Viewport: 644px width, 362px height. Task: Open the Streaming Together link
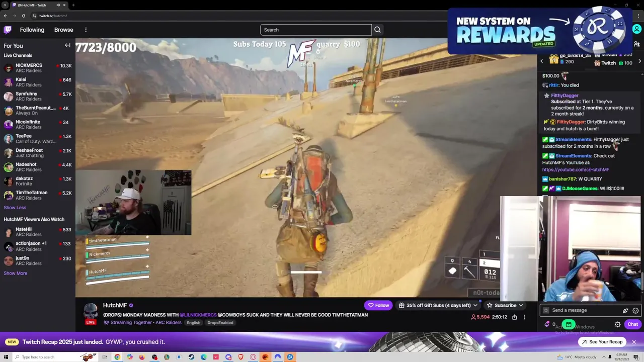click(131, 323)
